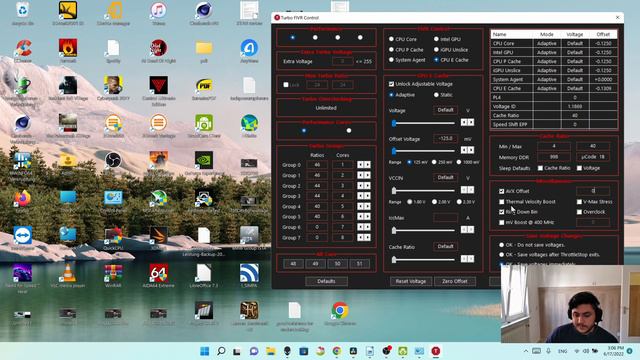
Task: Open the Windows Start menu
Action: (x=205, y=351)
